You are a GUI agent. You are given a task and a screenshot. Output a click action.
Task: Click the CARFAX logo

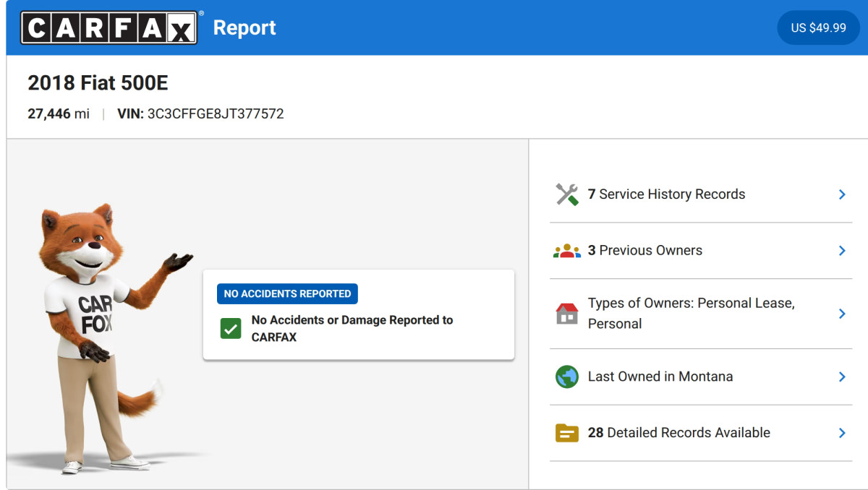click(109, 27)
